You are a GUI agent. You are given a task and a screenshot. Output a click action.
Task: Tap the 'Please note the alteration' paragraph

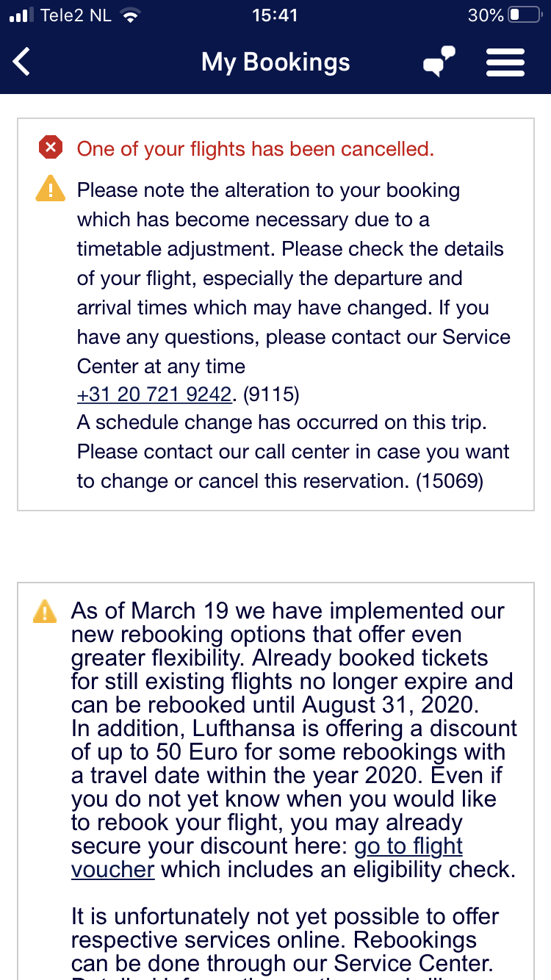pos(292,278)
